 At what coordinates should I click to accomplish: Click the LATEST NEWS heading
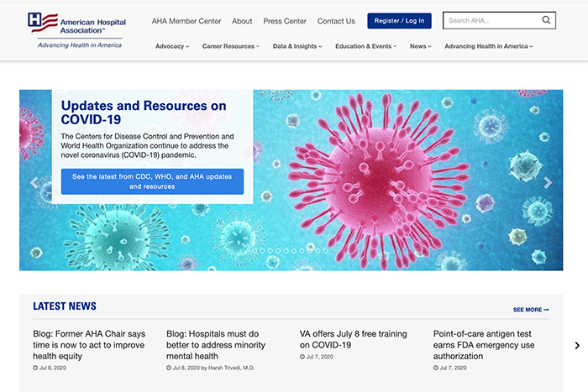click(x=65, y=306)
